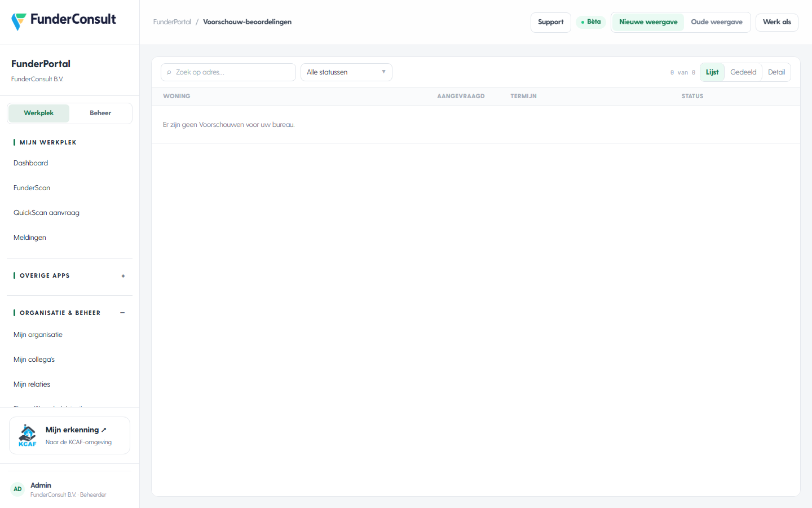Open the Admin user profile
The height and width of the screenshot is (508, 812).
click(69, 489)
